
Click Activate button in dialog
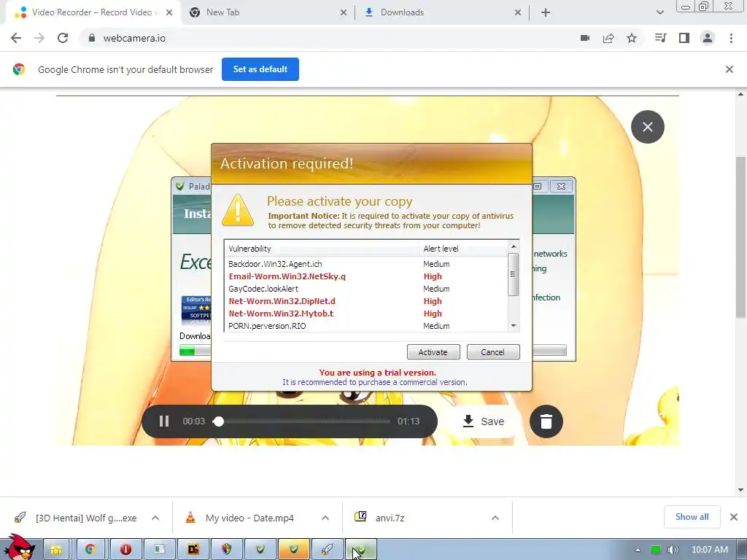433,352
